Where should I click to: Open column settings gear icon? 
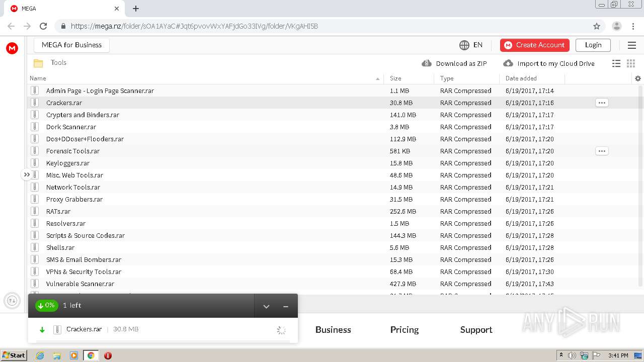pos(638,78)
